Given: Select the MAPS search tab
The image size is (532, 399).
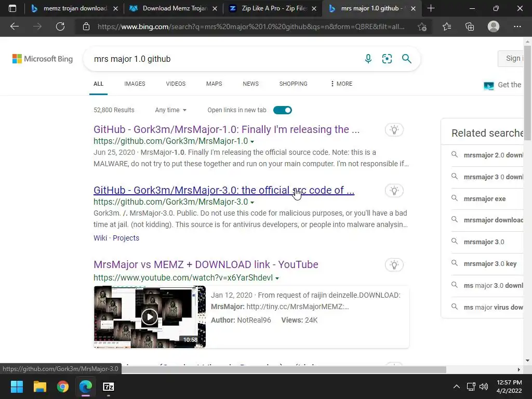Looking at the screenshot, I should pos(214,84).
